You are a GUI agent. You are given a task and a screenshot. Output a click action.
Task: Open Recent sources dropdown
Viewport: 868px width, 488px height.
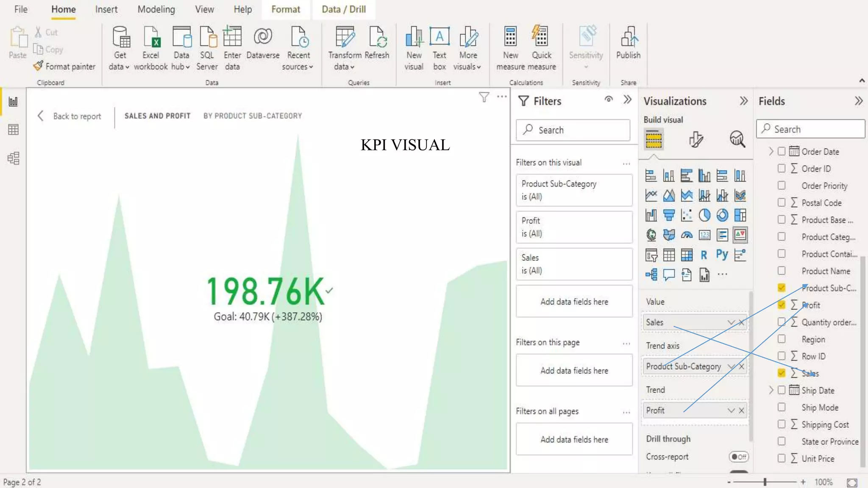[298, 47]
